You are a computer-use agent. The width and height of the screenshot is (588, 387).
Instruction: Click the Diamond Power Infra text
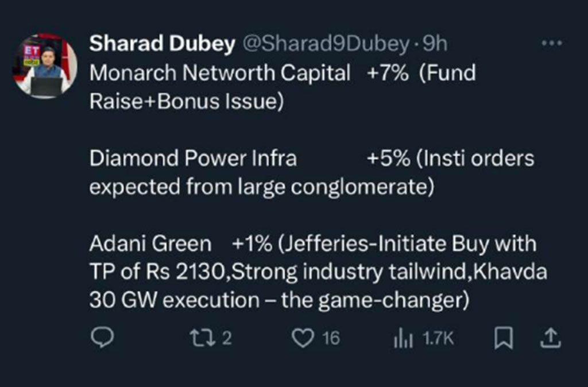193,158
